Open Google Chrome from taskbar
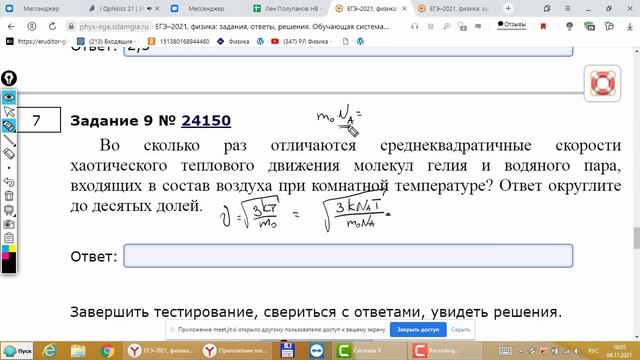 pyautogui.click(x=107, y=351)
